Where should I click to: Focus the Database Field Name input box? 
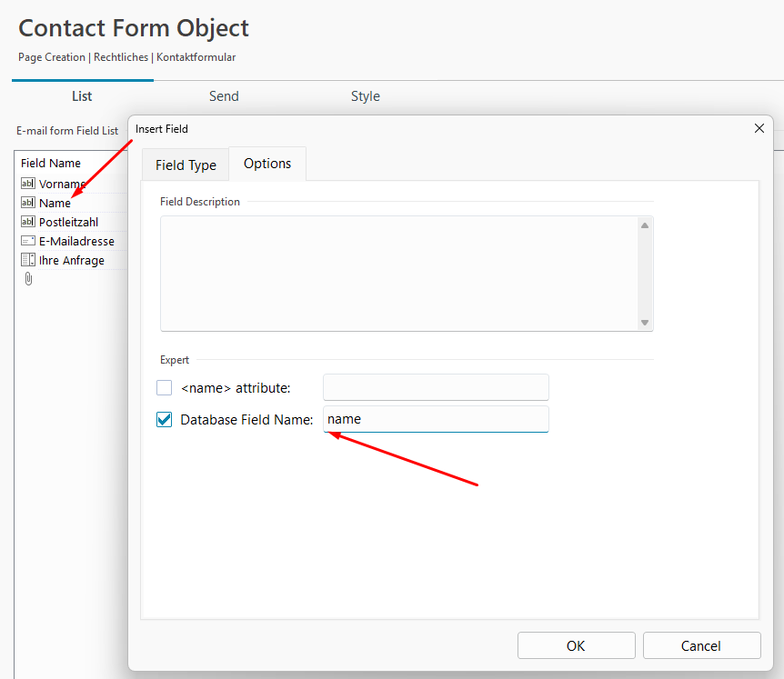(x=437, y=419)
